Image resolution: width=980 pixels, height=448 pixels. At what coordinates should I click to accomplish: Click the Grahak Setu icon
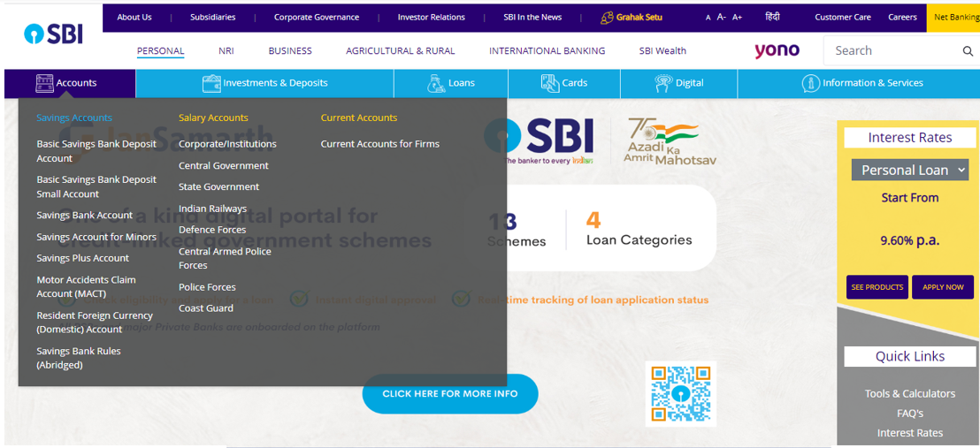pyautogui.click(x=607, y=18)
